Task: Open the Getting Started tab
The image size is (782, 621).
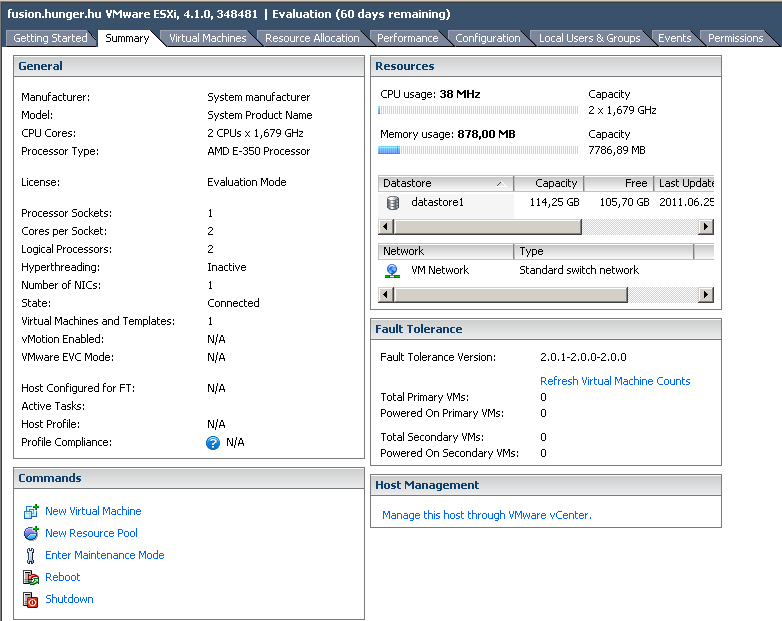Action: [x=50, y=38]
